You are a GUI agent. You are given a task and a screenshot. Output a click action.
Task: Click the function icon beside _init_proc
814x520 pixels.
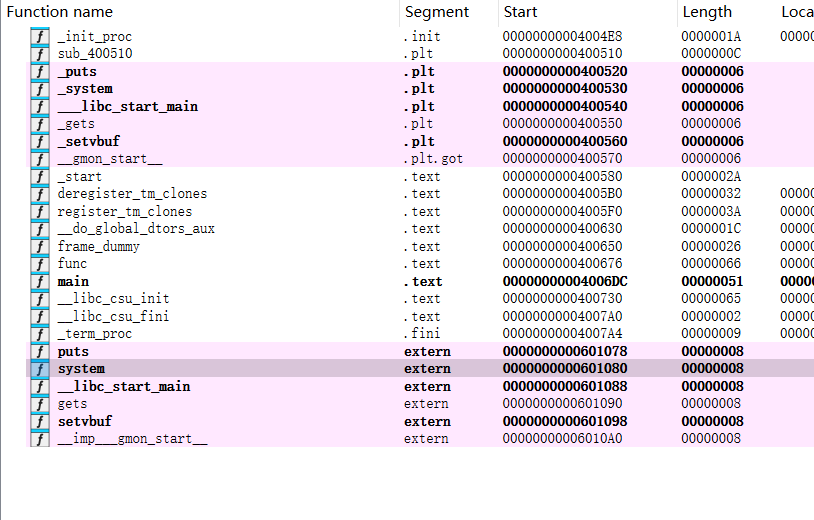tap(40, 37)
